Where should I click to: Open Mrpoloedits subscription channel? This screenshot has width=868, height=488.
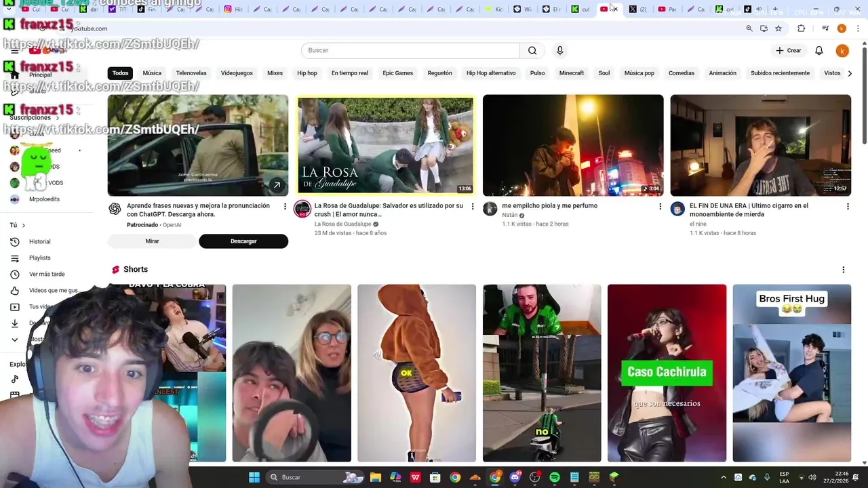pos(44,199)
